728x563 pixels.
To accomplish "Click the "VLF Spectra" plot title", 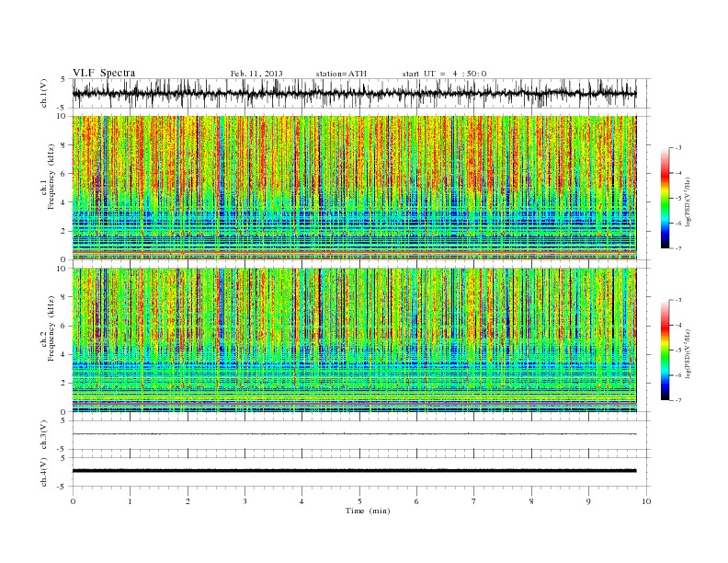I will tap(104, 73).
